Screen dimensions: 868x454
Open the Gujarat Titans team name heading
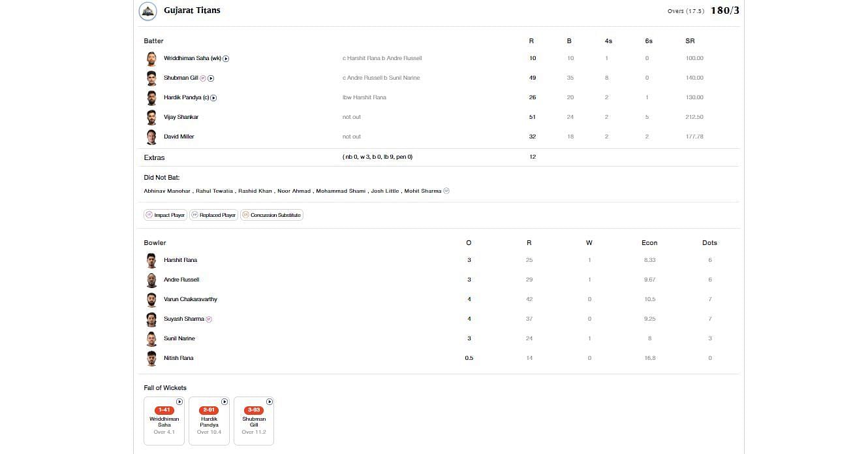click(x=192, y=10)
